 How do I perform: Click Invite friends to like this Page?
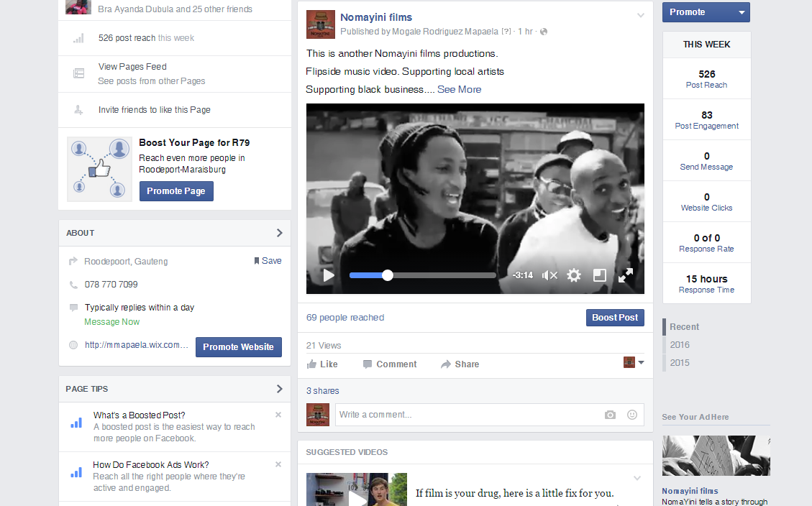tap(155, 110)
